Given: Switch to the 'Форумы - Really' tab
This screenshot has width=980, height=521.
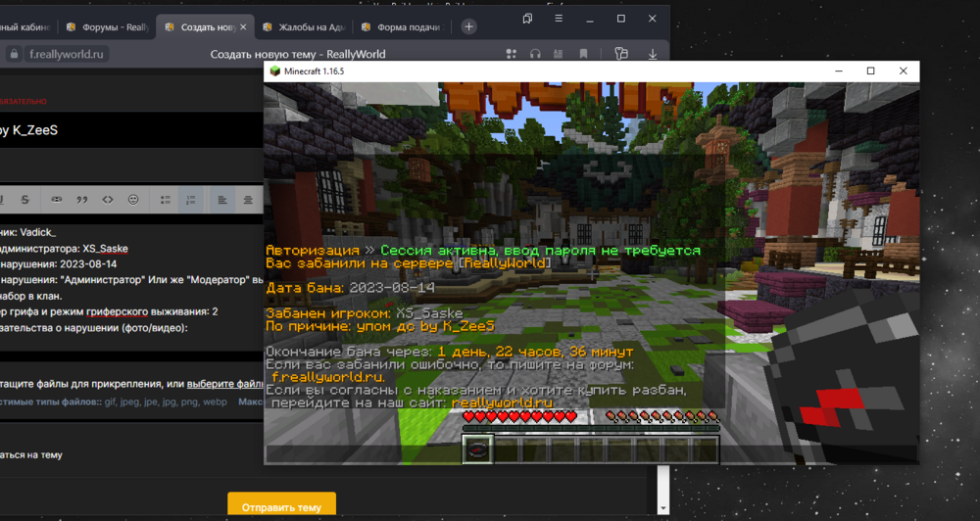Looking at the screenshot, I should (x=108, y=26).
